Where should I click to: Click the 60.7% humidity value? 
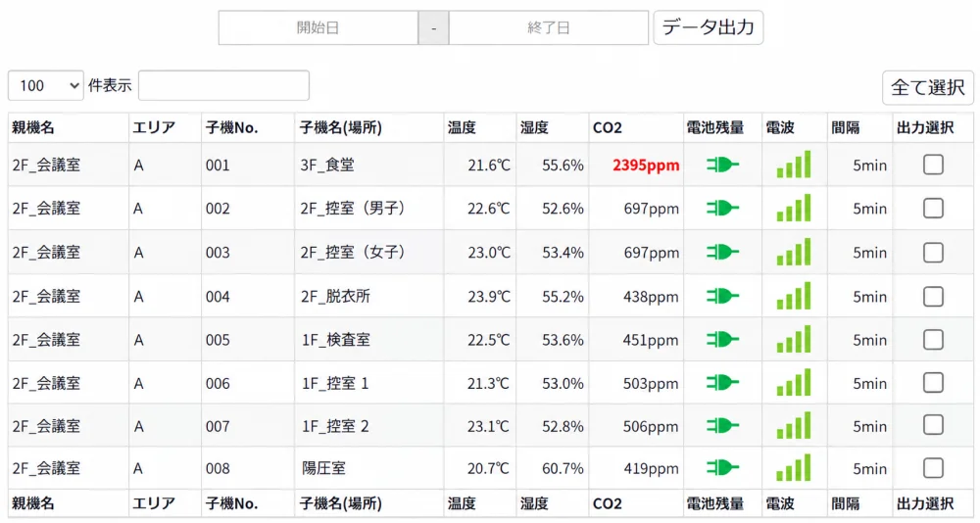tap(563, 468)
